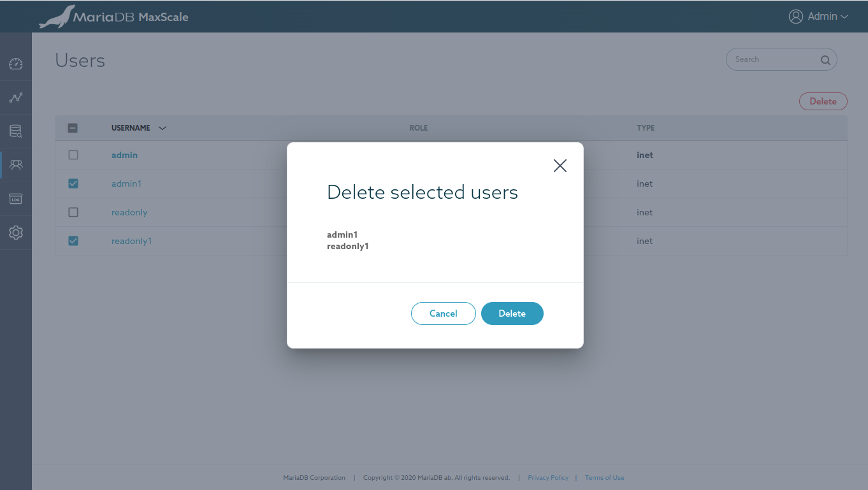Open the visualization graph icon in sidebar

(16, 97)
